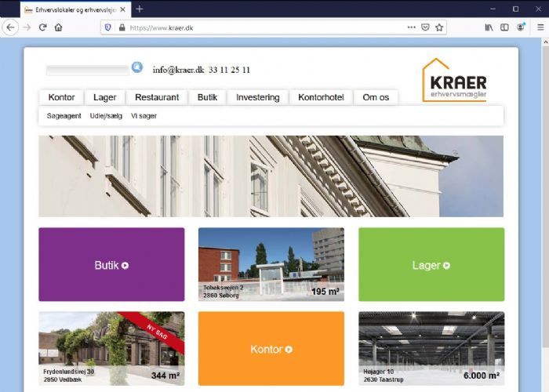Click the Søgeagent link
The height and width of the screenshot is (392, 549).
64,116
